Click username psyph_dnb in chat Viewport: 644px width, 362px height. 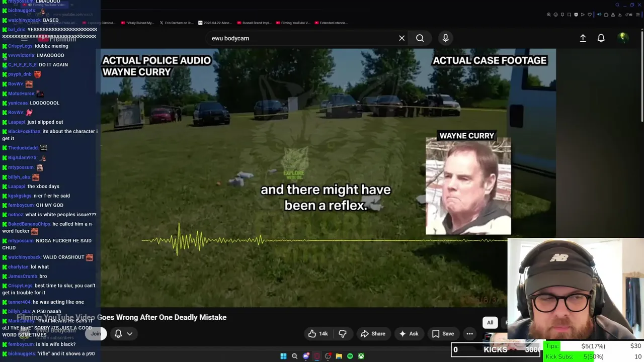point(20,74)
